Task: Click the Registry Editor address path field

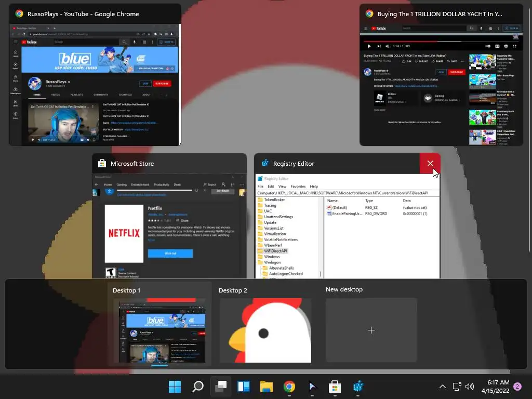Action: coord(348,193)
